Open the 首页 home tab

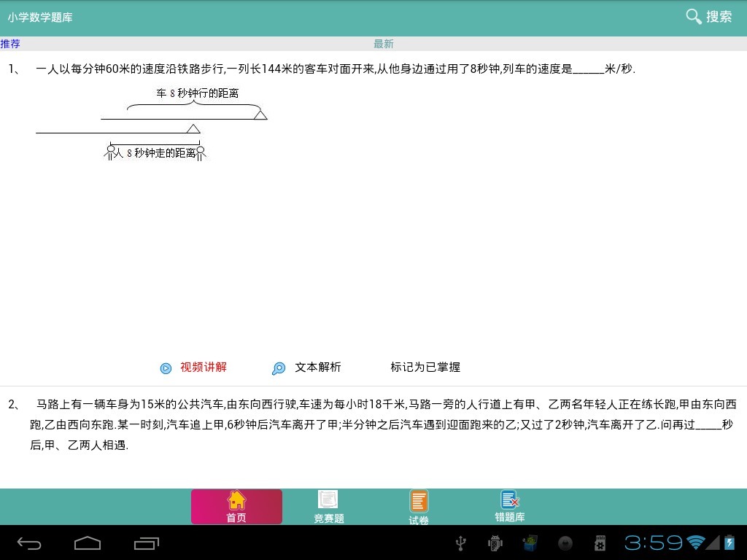236,506
